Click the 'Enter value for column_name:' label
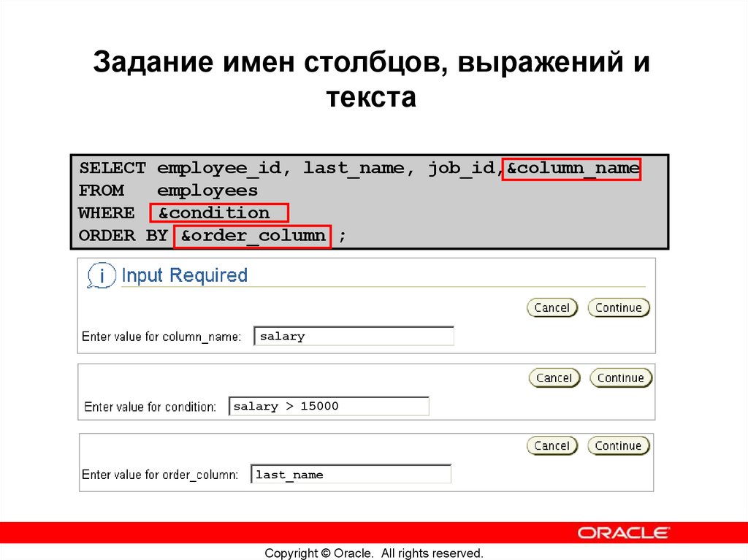 coord(161,337)
